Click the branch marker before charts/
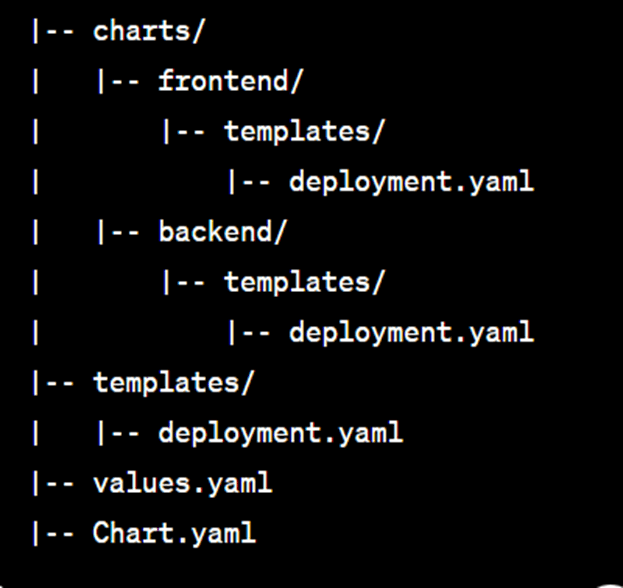 click(x=53, y=31)
